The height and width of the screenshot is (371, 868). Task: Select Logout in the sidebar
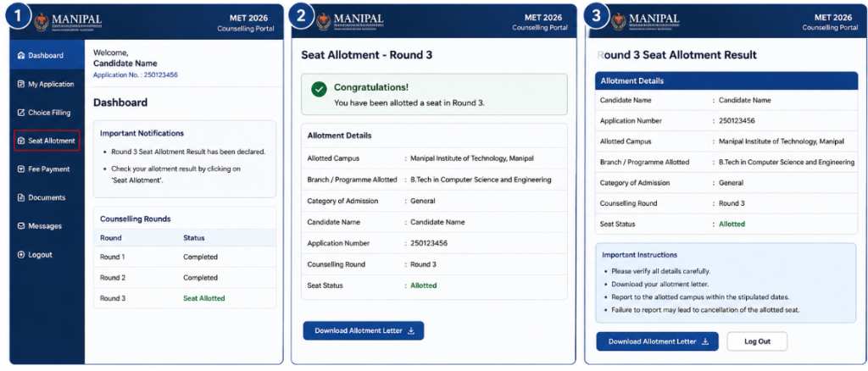click(x=47, y=255)
